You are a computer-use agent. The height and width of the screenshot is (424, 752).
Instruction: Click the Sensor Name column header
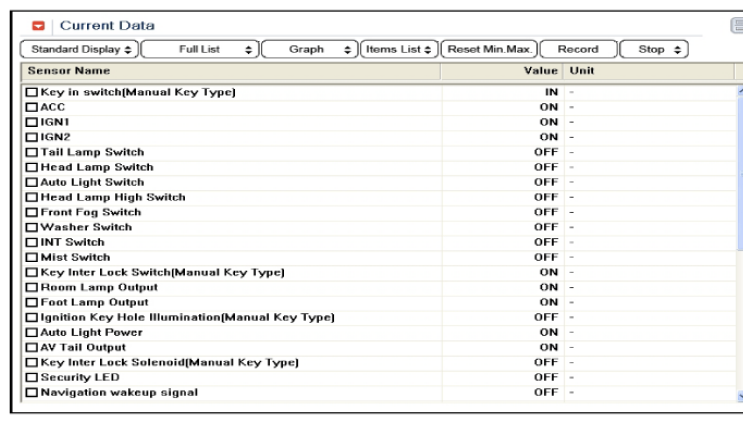231,71
